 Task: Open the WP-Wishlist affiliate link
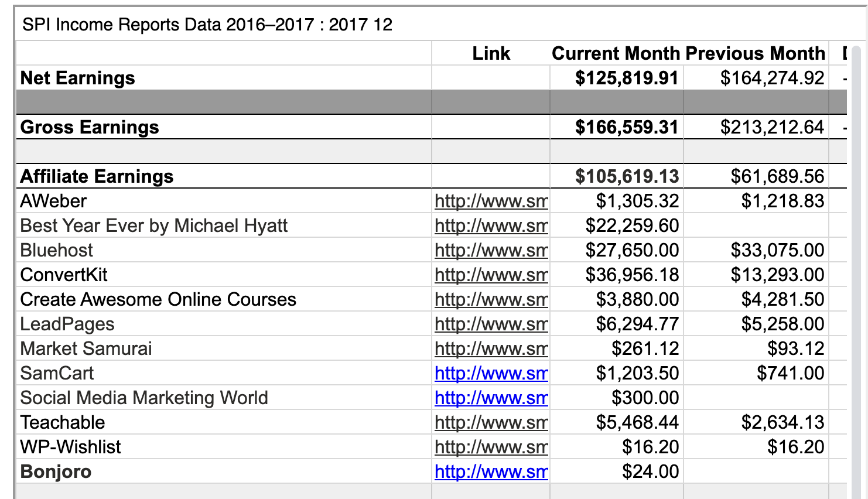coord(491,447)
